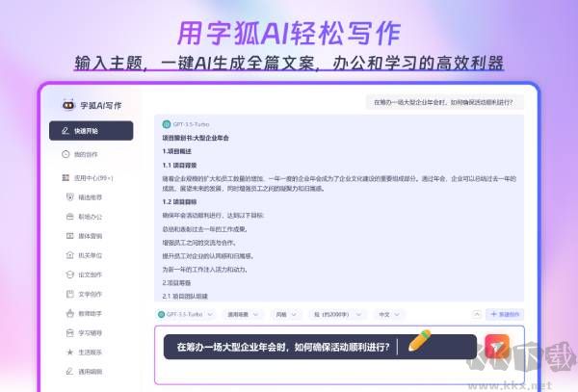The width and height of the screenshot is (578, 392).
Task: Click the 精选推荐 shield icon
Action: pyautogui.click(x=69, y=196)
